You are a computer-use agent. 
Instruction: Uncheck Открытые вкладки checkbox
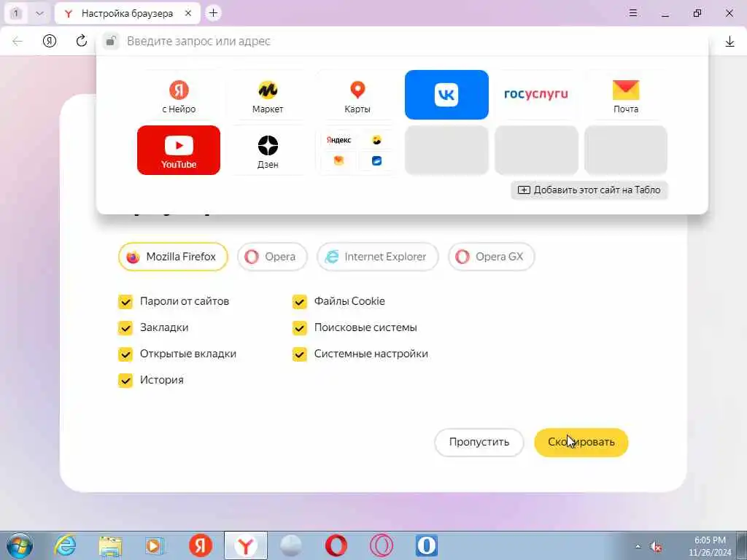[x=125, y=354]
